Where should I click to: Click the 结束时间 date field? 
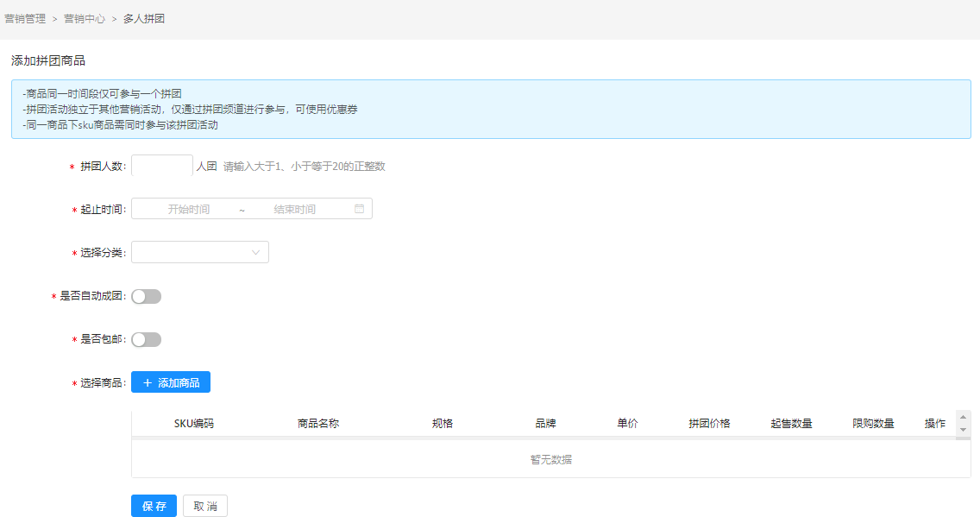(295, 209)
